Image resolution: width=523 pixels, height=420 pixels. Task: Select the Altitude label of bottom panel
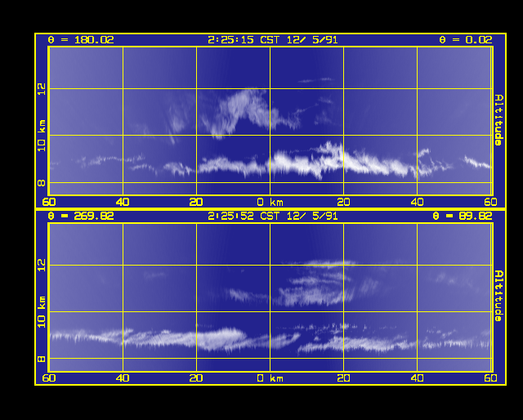[498, 296]
